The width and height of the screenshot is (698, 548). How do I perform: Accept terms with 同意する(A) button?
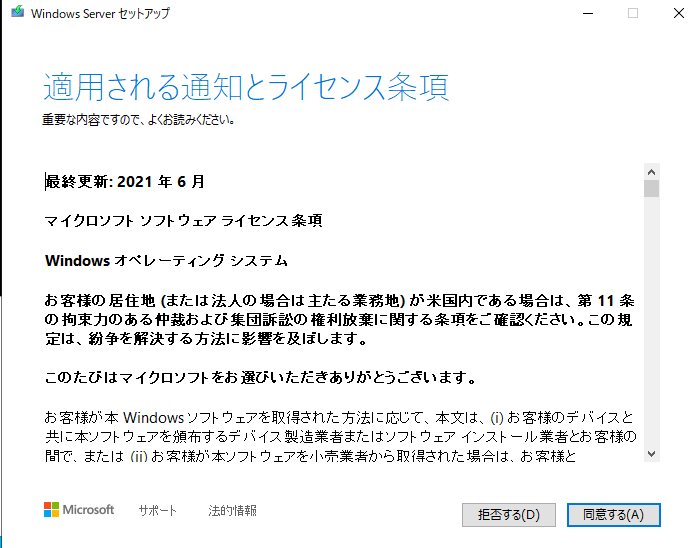coord(613,515)
